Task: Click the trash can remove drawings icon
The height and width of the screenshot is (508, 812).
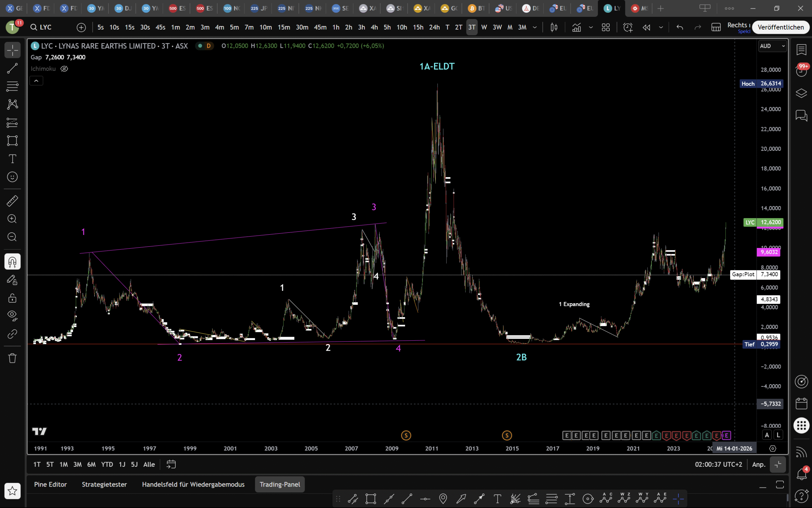Action: point(12,358)
